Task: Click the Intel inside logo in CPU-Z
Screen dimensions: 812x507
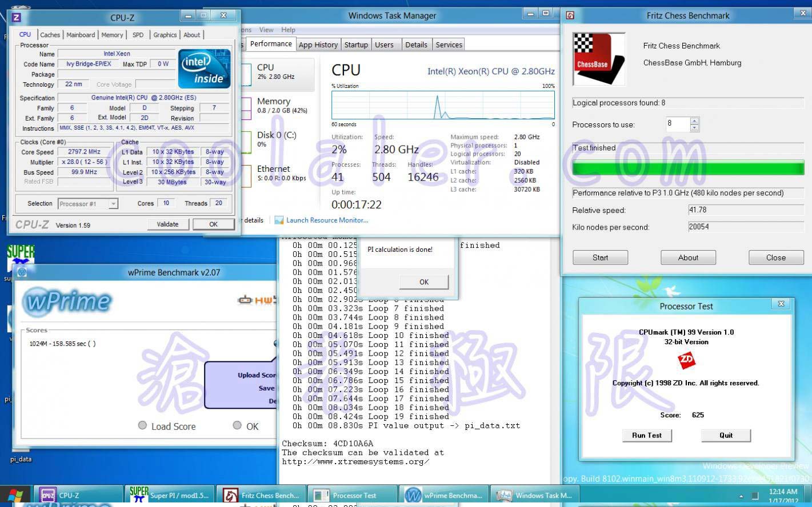Action: tap(204, 69)
